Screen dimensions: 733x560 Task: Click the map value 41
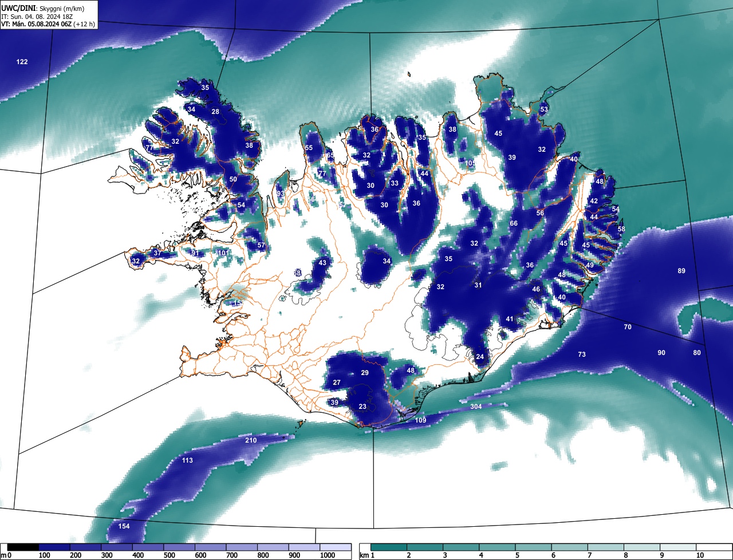(510, 319)
